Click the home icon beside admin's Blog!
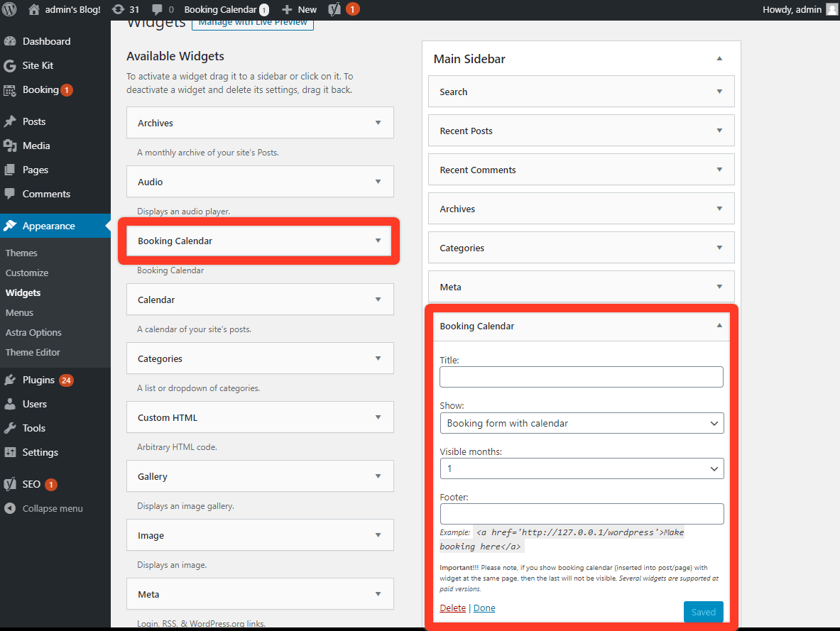Screen dimensions: 840x631 [x=34, y=10]
